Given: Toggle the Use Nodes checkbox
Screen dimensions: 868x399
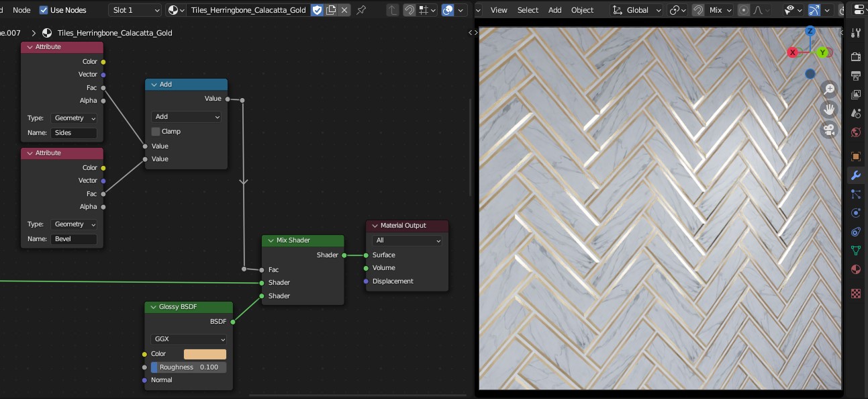Looking at the screenshot, I should pyautogui.click(x=44, y=10).
